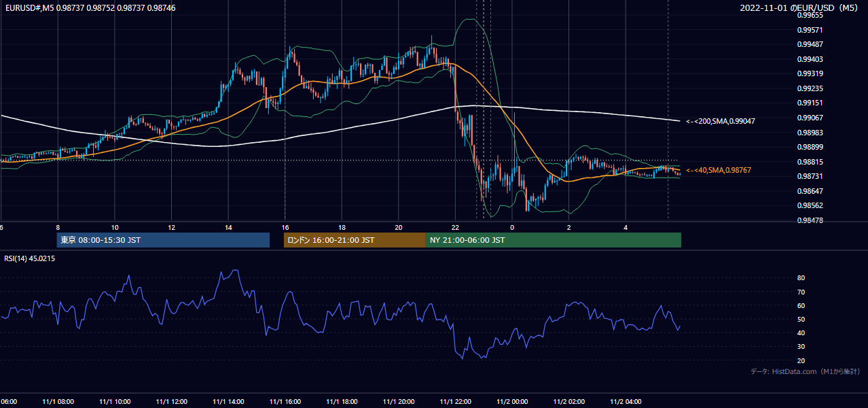Click RSI scale level 50
The image size is (868, 408).
point(801,319)
